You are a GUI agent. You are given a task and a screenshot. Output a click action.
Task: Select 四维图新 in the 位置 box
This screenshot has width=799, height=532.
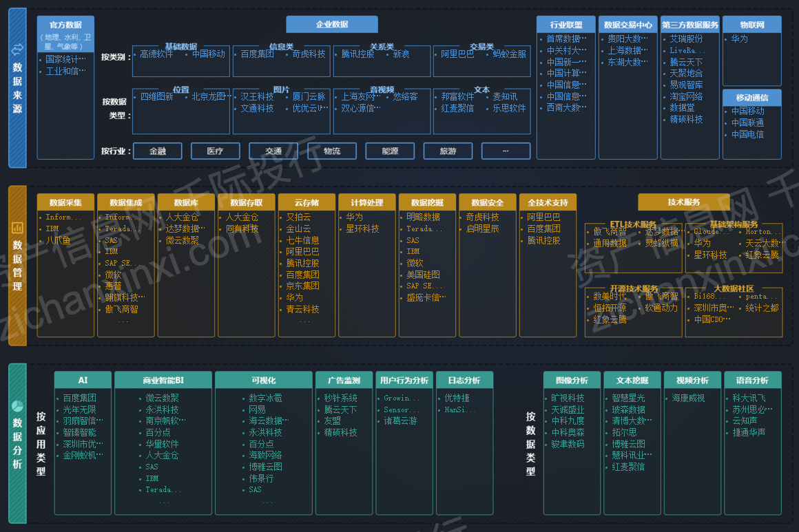click(156, 96)
